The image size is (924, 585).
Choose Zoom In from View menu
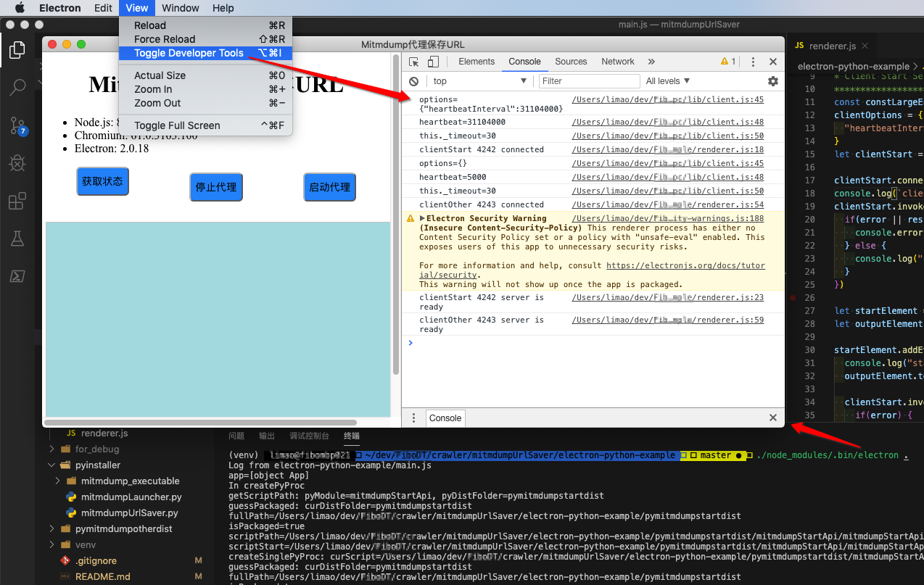click(206, 89)
